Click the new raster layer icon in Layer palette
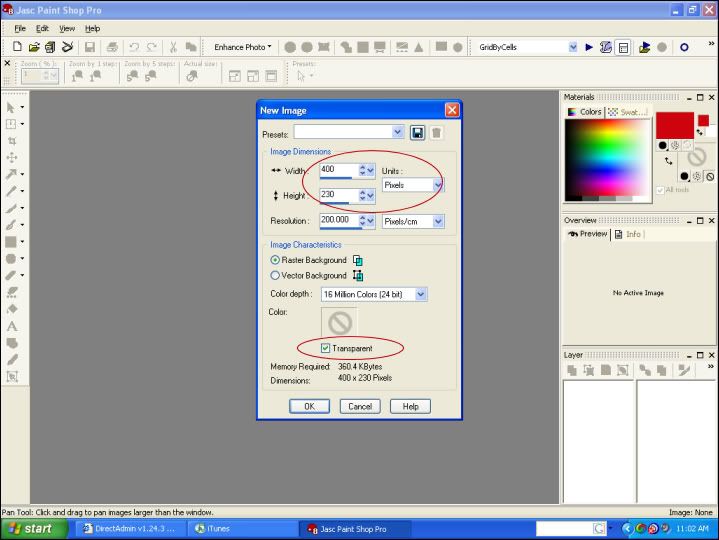This screenshot has width=719, height=540. (x=572, y=370)
